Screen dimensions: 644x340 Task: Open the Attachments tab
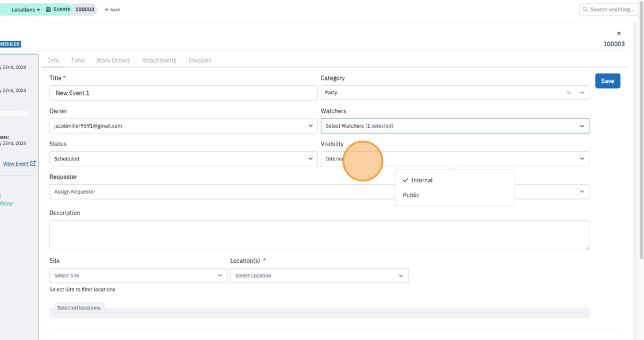click(159, 60)
